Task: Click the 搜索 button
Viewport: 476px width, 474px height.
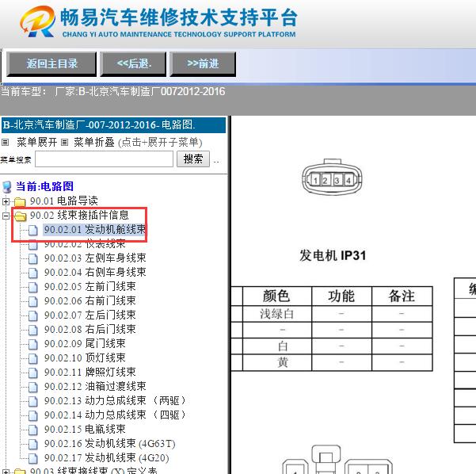Action: click(193, 159)
